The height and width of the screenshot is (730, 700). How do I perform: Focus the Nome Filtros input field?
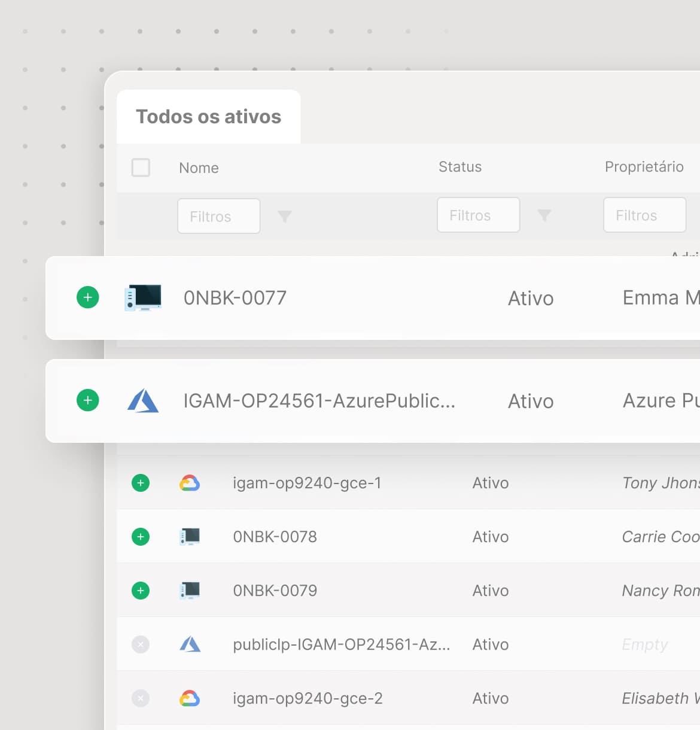[219, 216]
